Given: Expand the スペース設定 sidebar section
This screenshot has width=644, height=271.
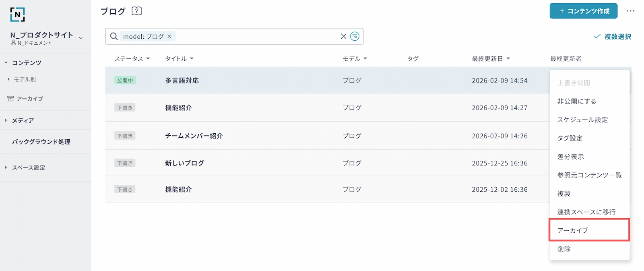Looking at the screenshot, I should pyautogui.click(x=6, y=168).
